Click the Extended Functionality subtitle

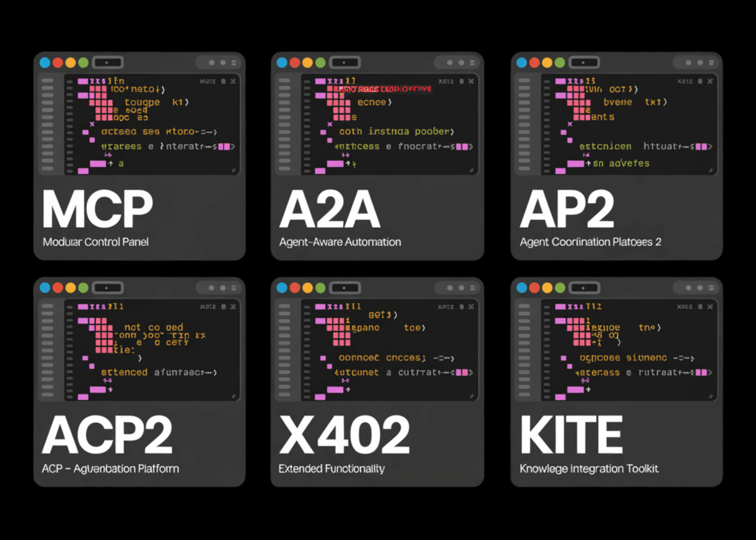[331, 469]
